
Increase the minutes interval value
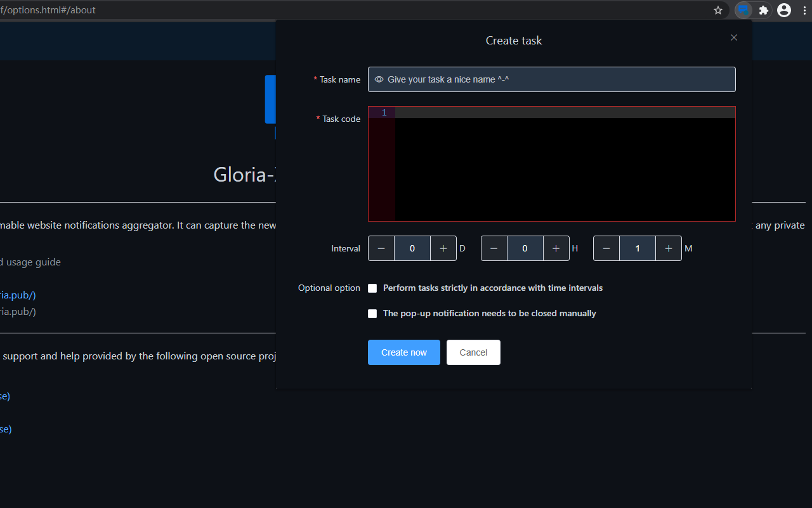pos(669,248)
